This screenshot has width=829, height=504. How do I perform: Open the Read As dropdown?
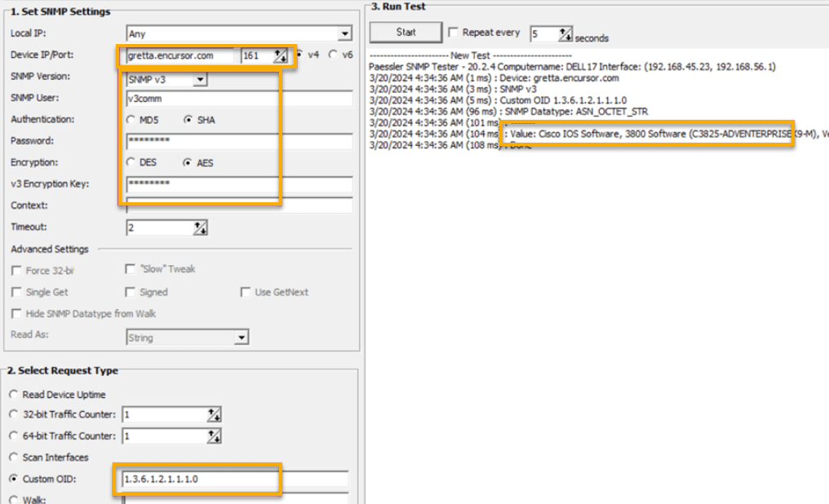tap(241, 338)
